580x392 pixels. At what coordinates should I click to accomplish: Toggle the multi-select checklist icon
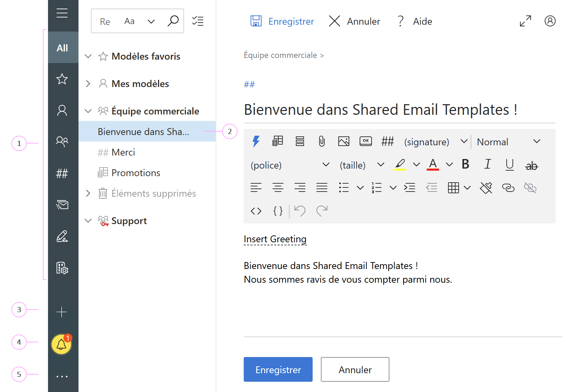198,21
